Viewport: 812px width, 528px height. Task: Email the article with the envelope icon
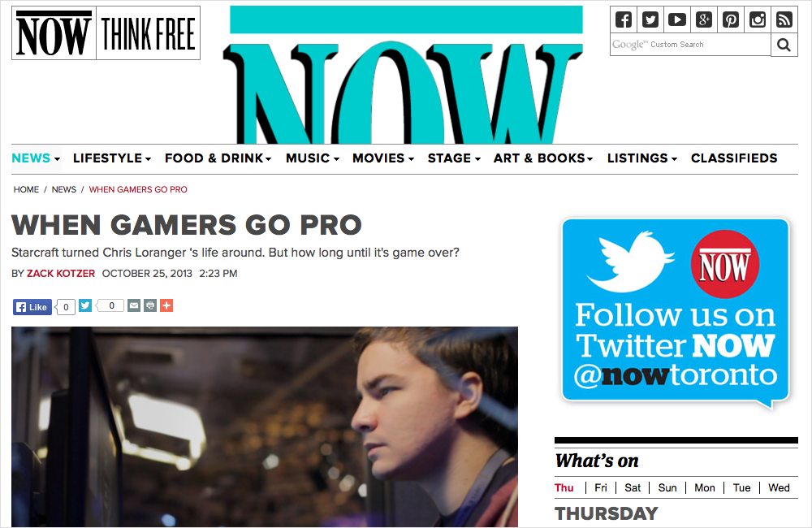[134, 305]
